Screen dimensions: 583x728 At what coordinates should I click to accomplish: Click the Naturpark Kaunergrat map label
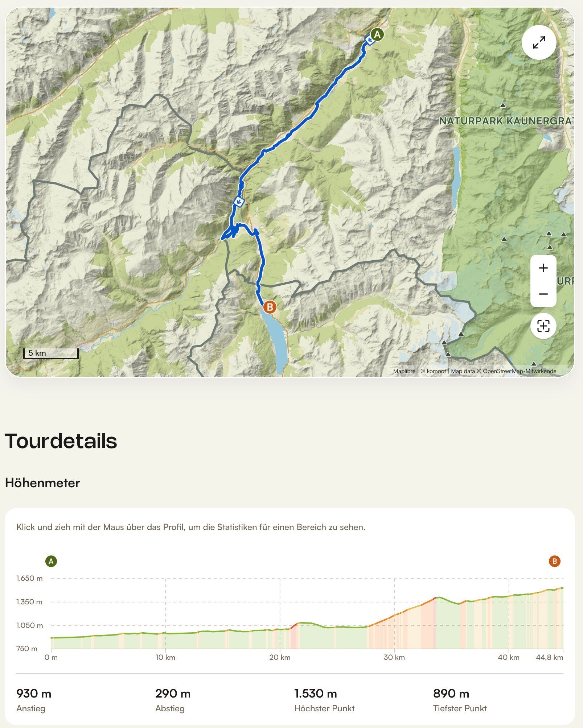click(x=506, y=121)
